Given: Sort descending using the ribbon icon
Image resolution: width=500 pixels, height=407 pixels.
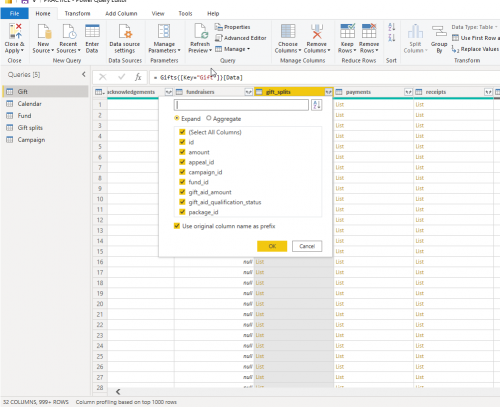Looking at the screenshot, I should click(392, 38).
